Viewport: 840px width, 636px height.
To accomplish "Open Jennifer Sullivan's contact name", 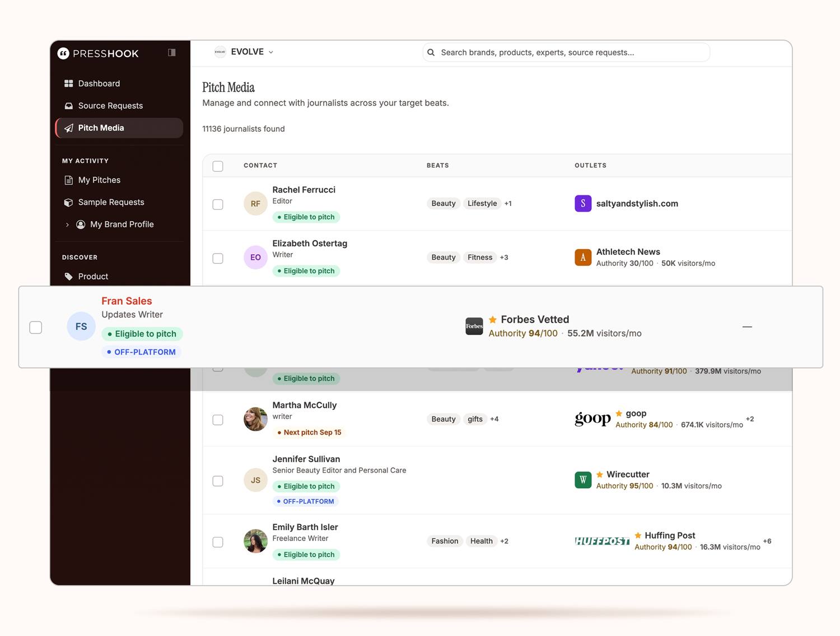I will click(x=306, y=459).
